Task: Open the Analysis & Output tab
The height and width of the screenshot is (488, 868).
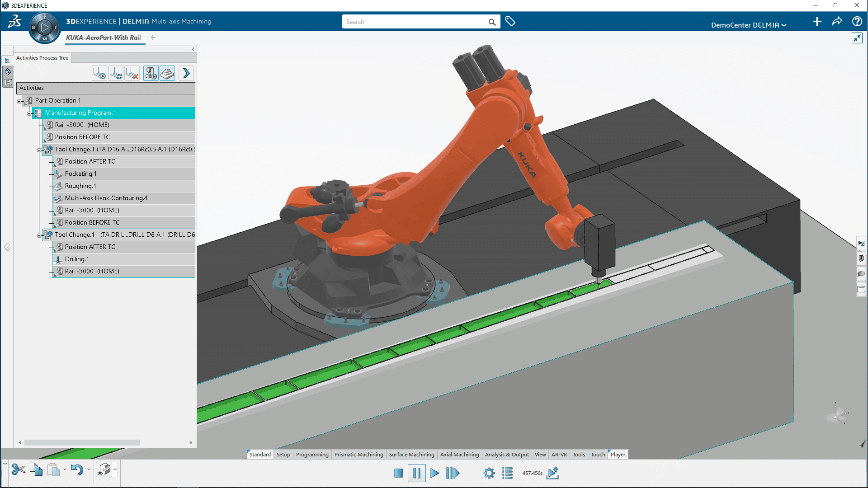Action: coord(506,455)
